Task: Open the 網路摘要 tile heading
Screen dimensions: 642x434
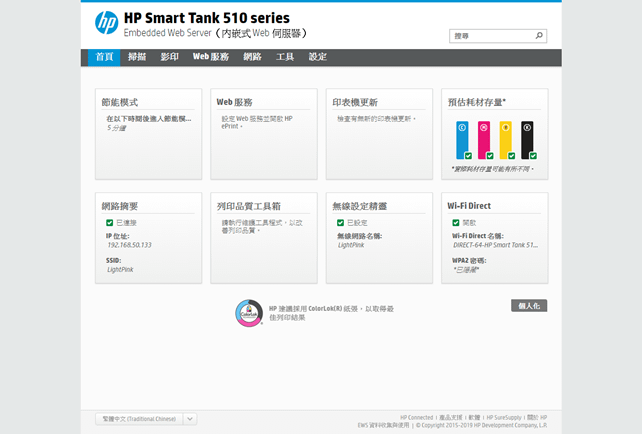Action: (x=120, y=206)
